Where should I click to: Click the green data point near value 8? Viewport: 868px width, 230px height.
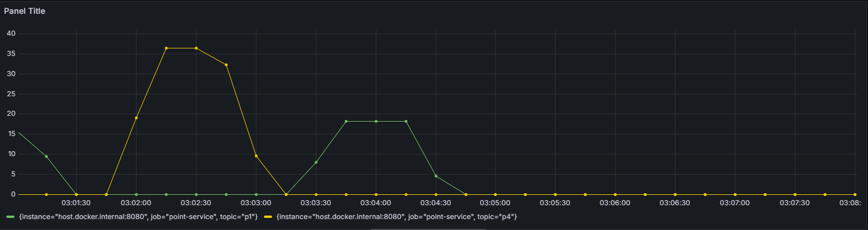316,162
